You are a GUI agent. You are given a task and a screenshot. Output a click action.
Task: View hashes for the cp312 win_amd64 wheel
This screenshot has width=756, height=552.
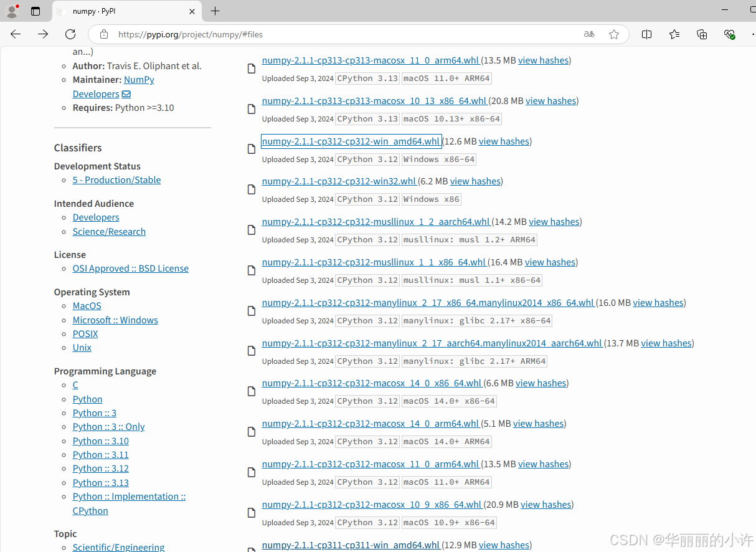[x=504, y=141]
